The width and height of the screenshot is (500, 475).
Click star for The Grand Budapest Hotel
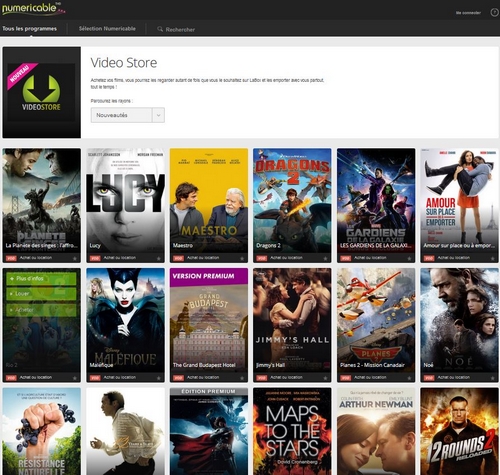coord(242,378)
